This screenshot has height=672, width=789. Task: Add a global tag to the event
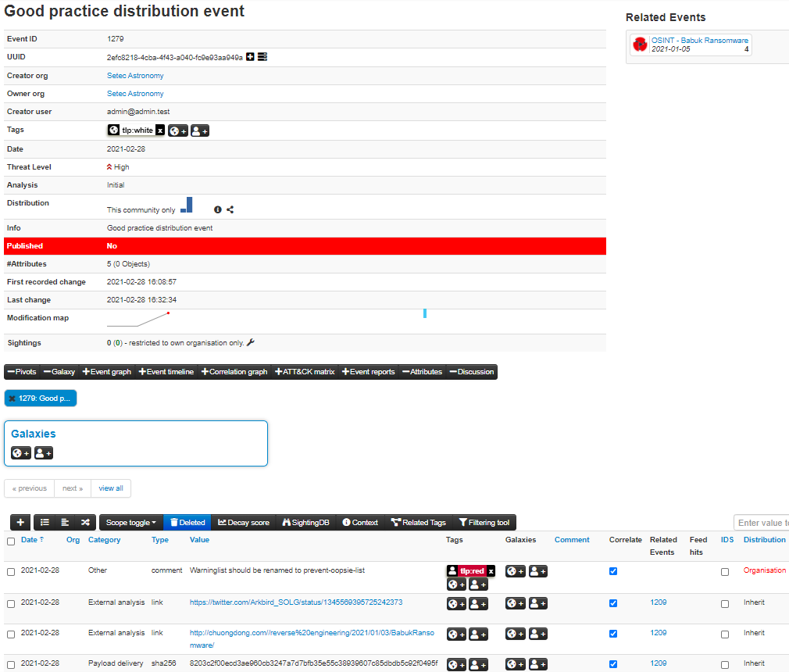tap(178, 130)
